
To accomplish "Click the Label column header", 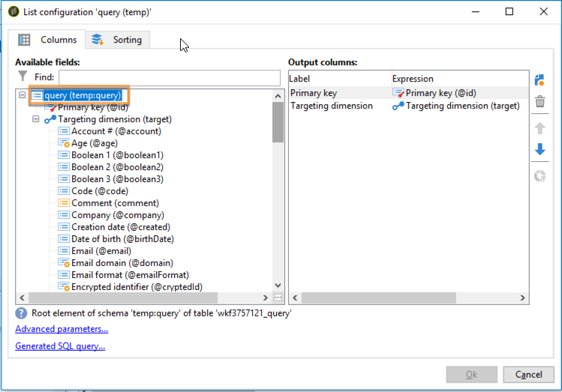I will click(340, 79).
